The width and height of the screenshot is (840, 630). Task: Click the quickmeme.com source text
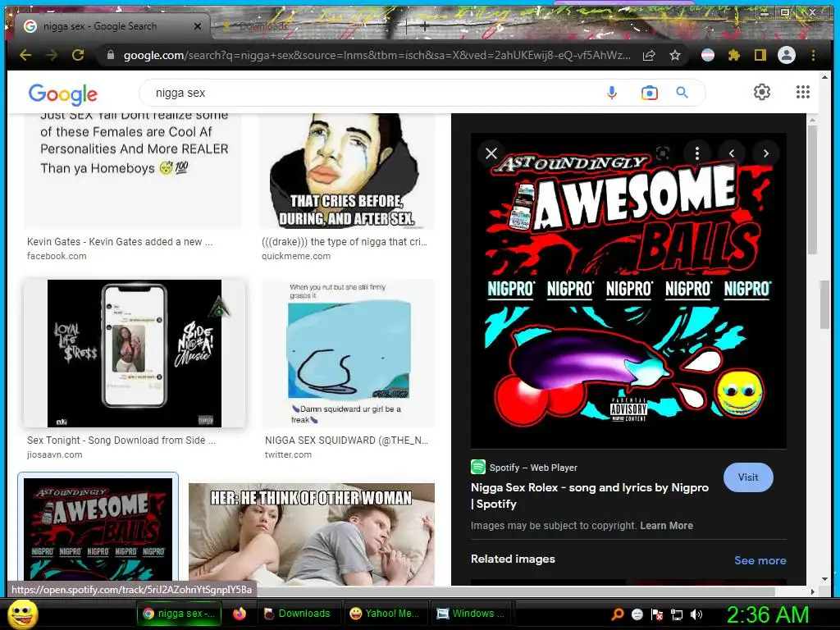295,256
